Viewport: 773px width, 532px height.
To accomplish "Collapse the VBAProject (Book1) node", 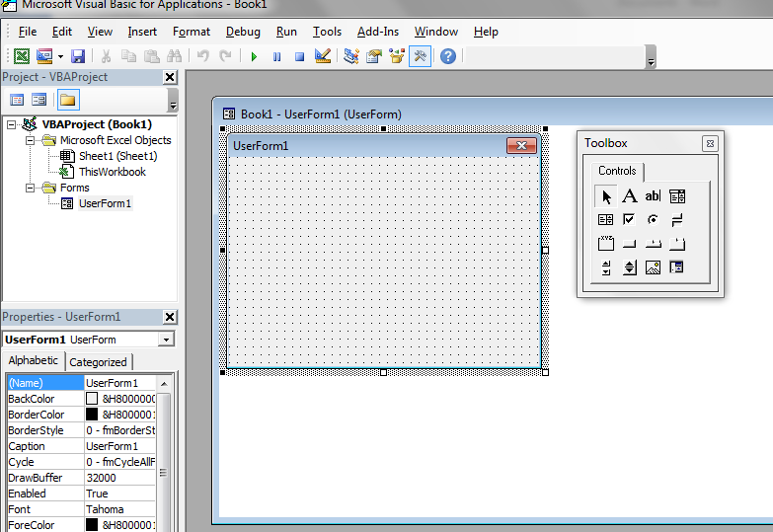I will click(x=11, y=124).
